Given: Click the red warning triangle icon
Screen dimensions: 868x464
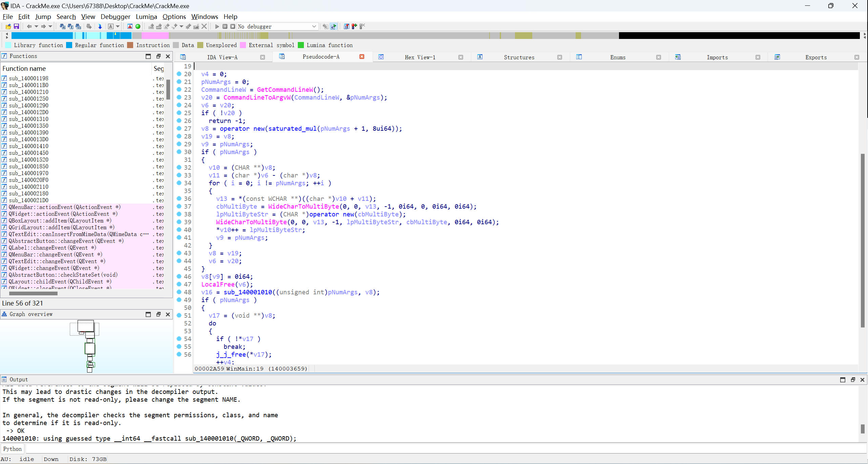Looking at the screenshot, I should pyautogui.click(x=130, y=26).
